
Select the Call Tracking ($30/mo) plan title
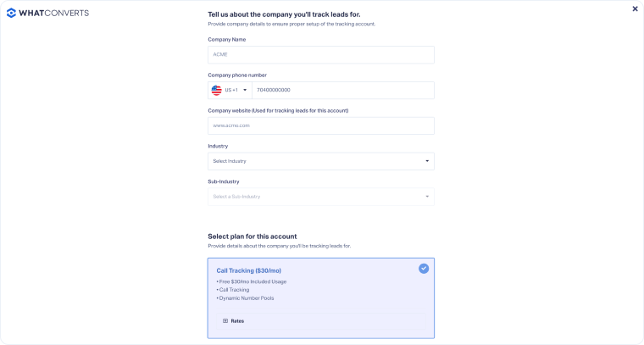pyautogui.click(x=244, y=270)
